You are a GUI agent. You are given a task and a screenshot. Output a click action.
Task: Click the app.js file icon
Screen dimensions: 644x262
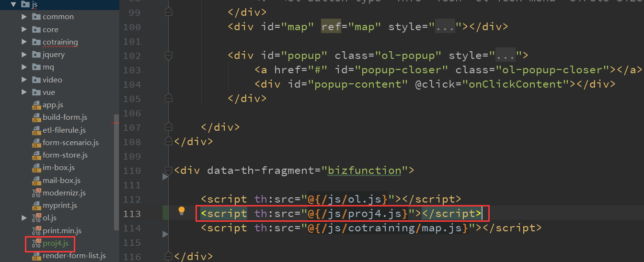click(x=36, y=105)
